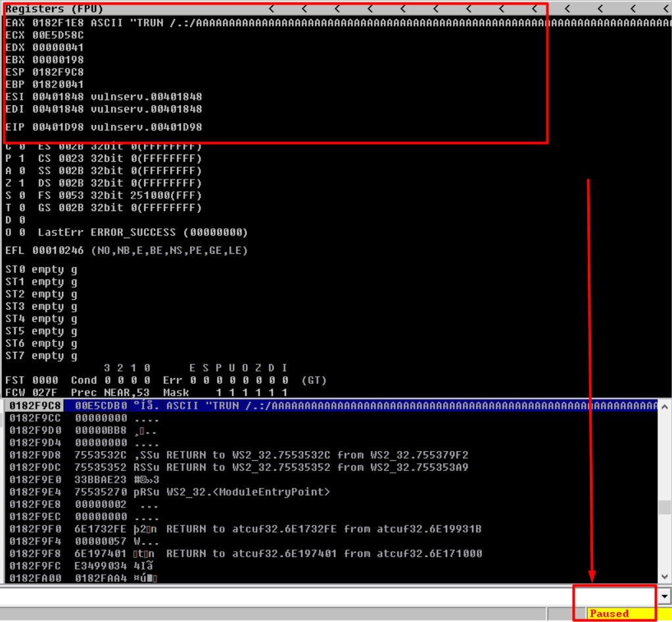The height and width of the screenshot is (622, 672).
Task: Open the command bar history dropdown
Action: [x=665, y=596]
